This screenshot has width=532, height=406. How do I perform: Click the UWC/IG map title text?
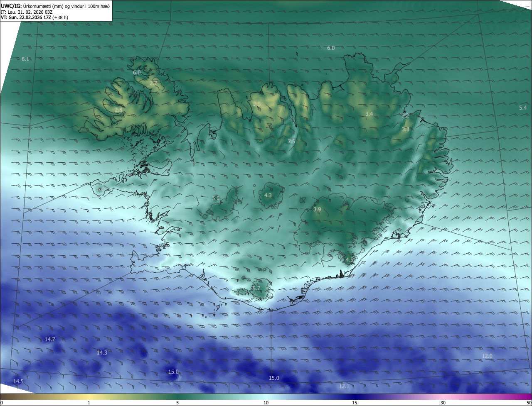click(55, 6)
